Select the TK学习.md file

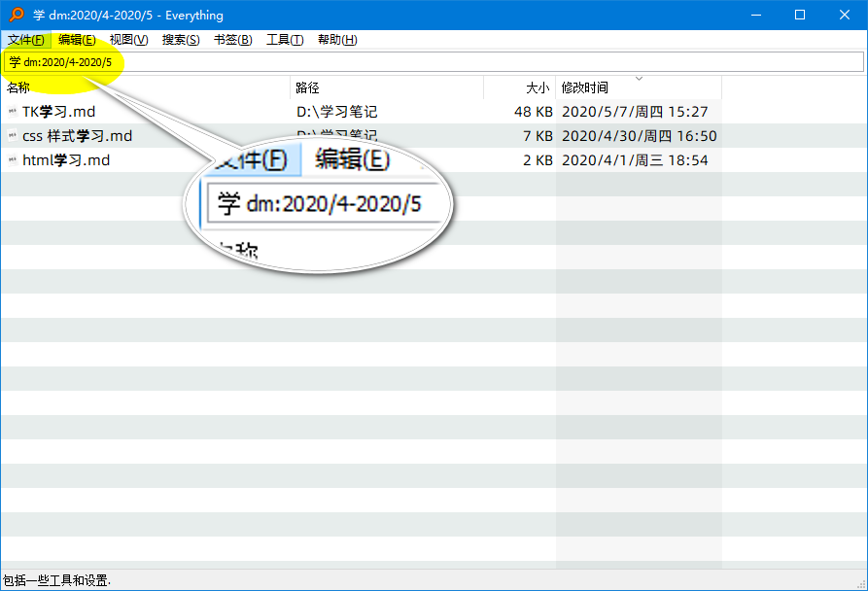60,111
